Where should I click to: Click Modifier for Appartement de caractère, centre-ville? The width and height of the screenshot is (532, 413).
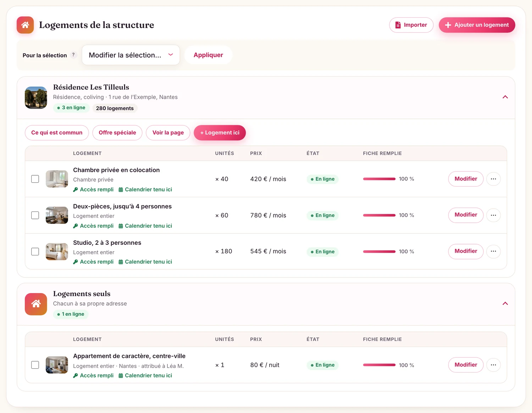pyautogui.click(x=466, y=365)
